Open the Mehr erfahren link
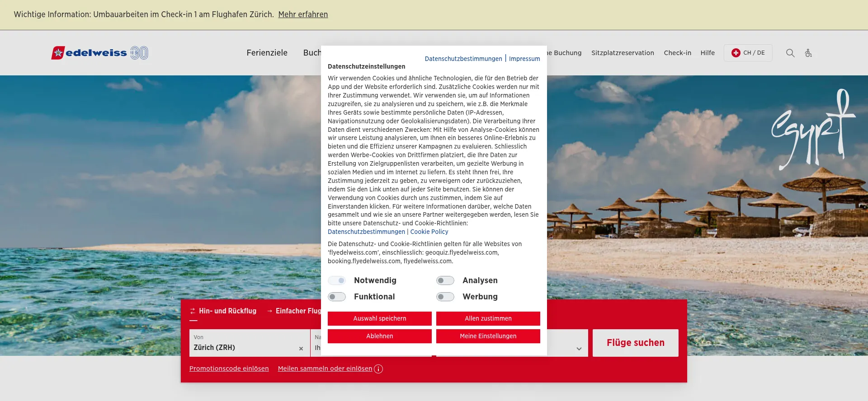 click(x=303, y=14)
